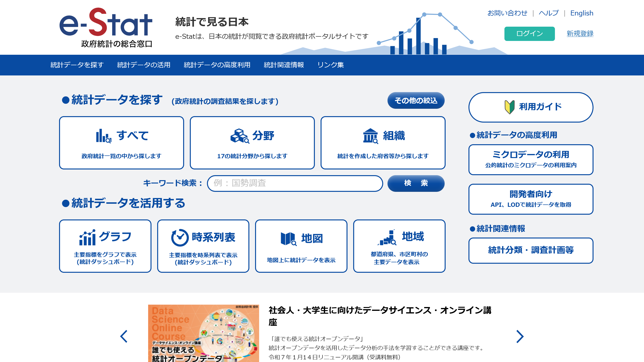644x362 pixels.
Task: Show previous carousel slide with left chevron
Action: tap(124, 336)
